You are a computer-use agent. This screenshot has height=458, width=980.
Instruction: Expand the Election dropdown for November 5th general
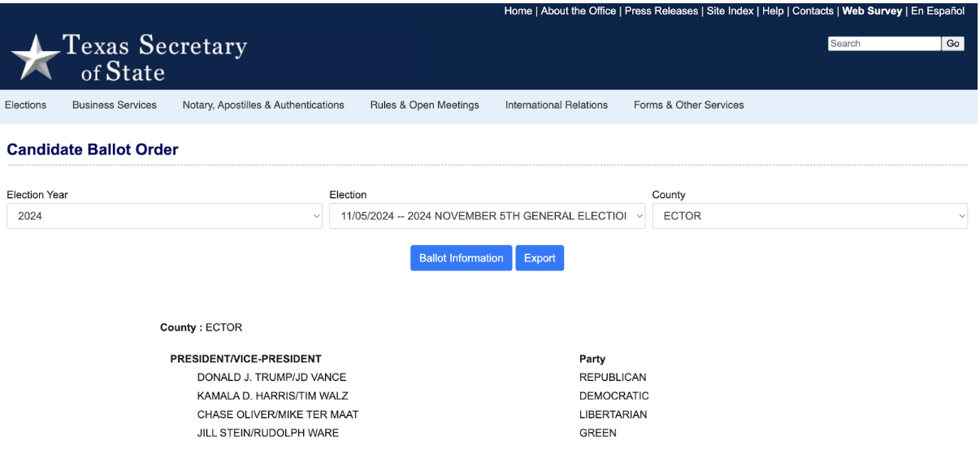click(487, 216)
